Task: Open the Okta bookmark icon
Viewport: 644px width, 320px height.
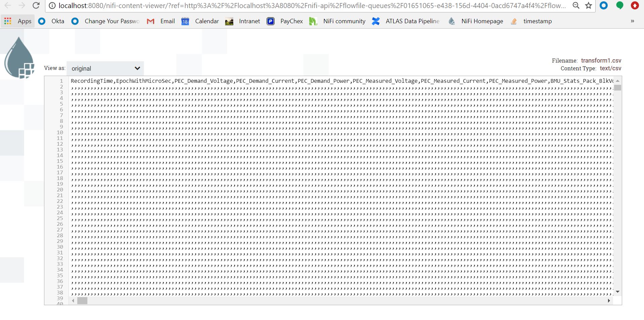Action: (x=42, y=21)
